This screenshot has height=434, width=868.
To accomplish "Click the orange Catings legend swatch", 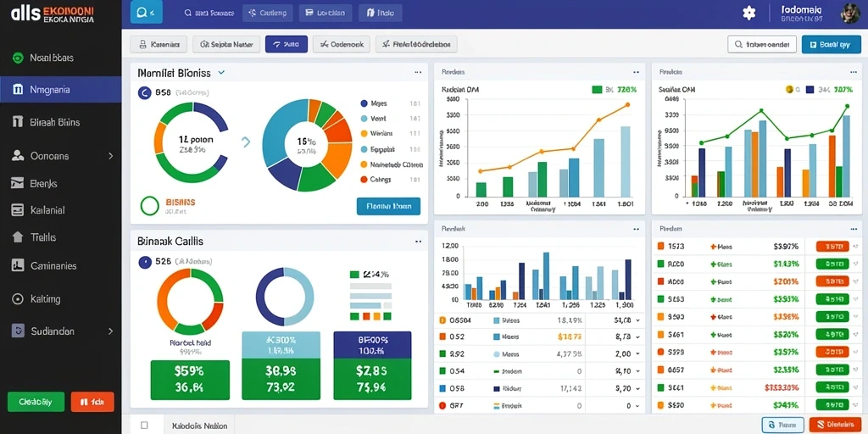I will (x=364, y=180).
